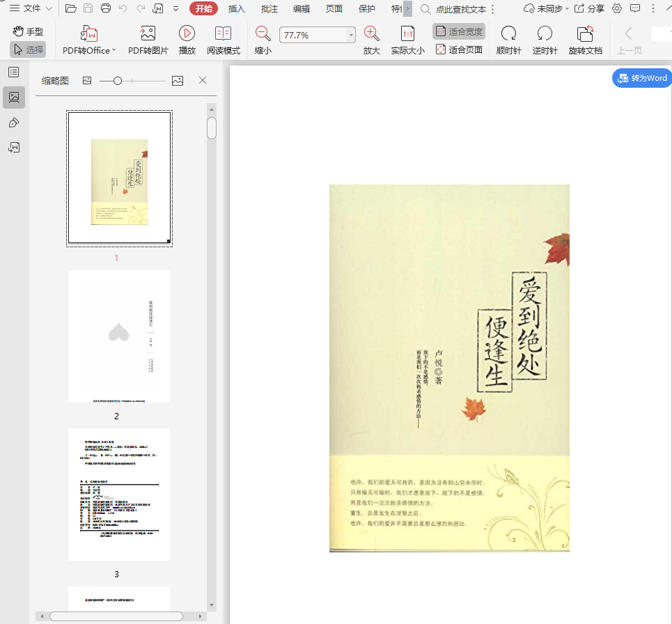This screenshot has height=624, width=672.
Task: Open the PDF转图片 tool
Action: click(148, 33)
